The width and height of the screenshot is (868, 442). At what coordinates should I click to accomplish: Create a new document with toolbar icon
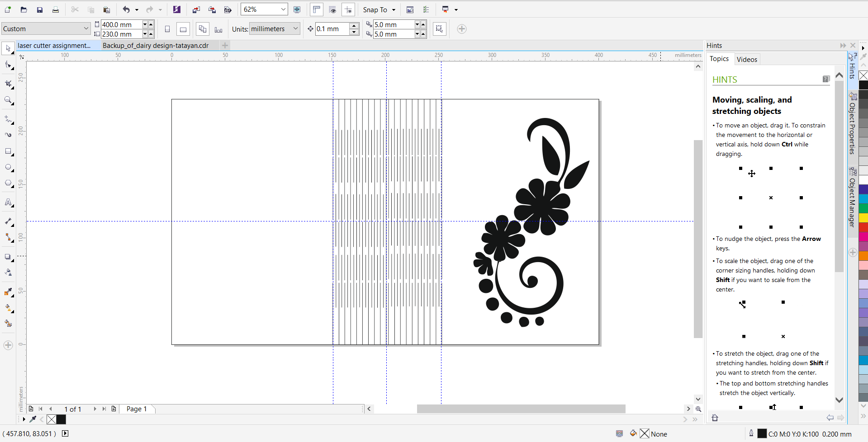point(8,9)
